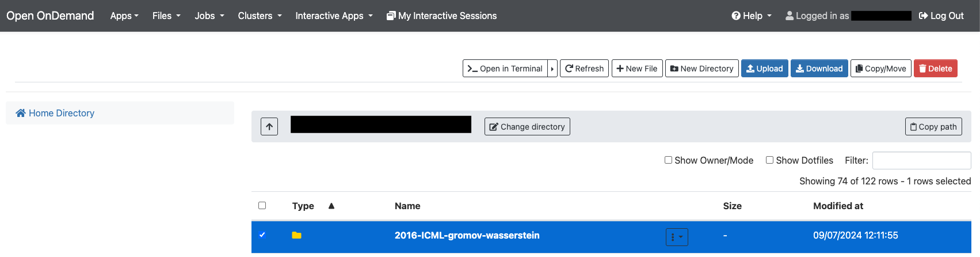The height and width of the screenshot is (257, 980).
Task: Toggle the Show Dotfiles checkbox
Action: point(769,160)
